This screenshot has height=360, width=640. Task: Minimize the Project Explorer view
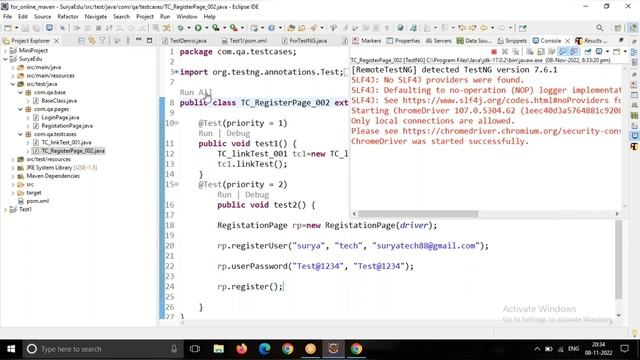click(138, 40)
